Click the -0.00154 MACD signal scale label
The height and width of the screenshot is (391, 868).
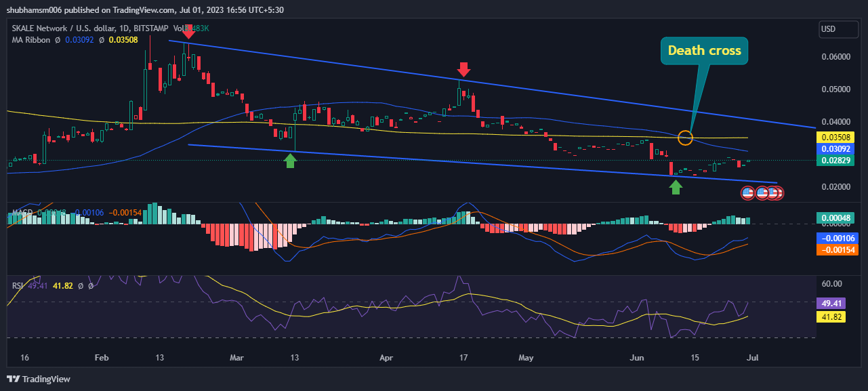839,249
